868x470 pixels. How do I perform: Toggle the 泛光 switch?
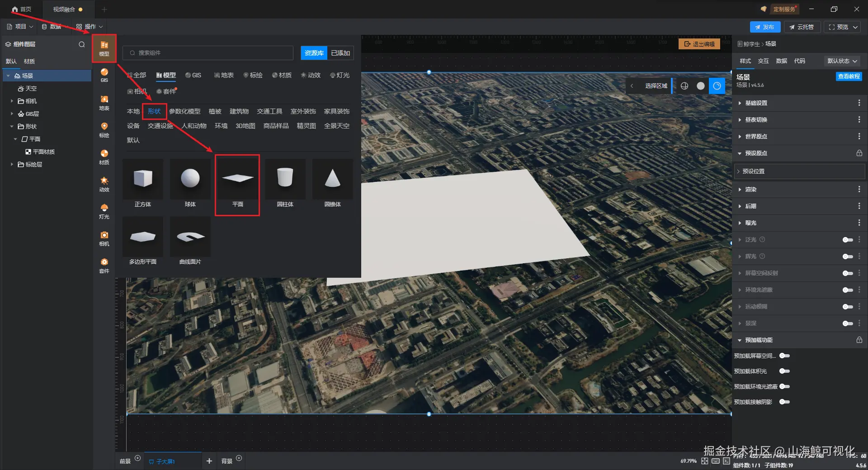848,240
